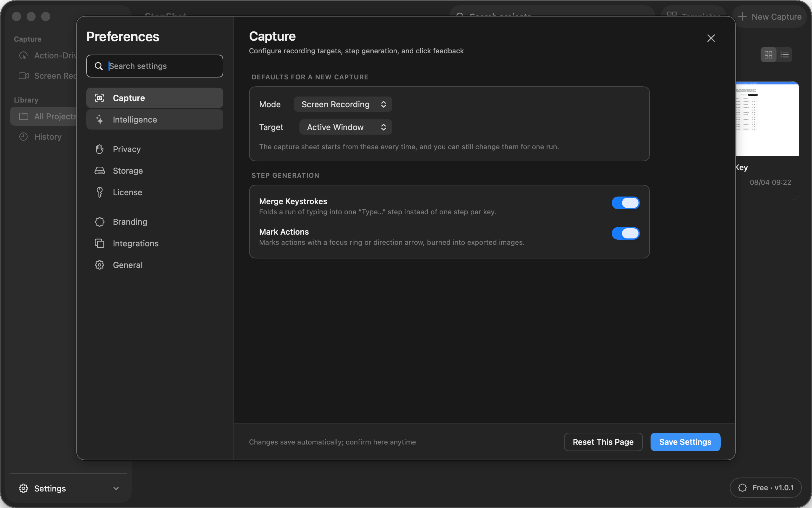Image resolution: width=812 pixels, height=508 pixels.
Task: Click the Intelligence sparkle icon
Action: (x=100, y=120)
